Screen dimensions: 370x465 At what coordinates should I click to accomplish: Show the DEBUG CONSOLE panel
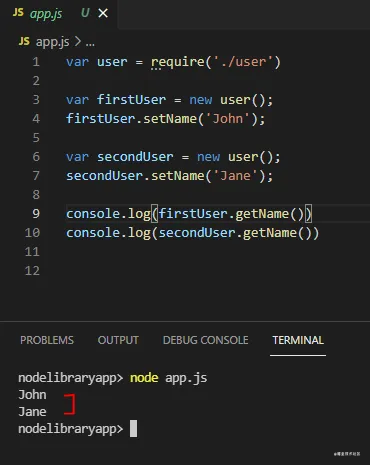205,340
